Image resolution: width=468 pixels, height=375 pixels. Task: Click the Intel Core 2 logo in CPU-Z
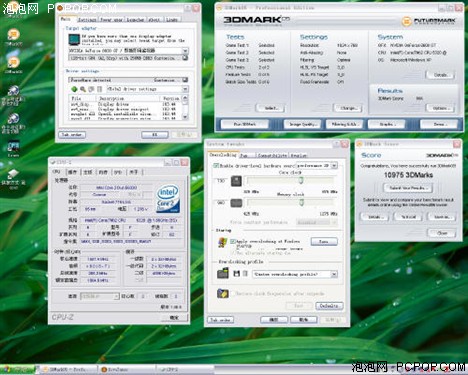click(x=168, y=199)
